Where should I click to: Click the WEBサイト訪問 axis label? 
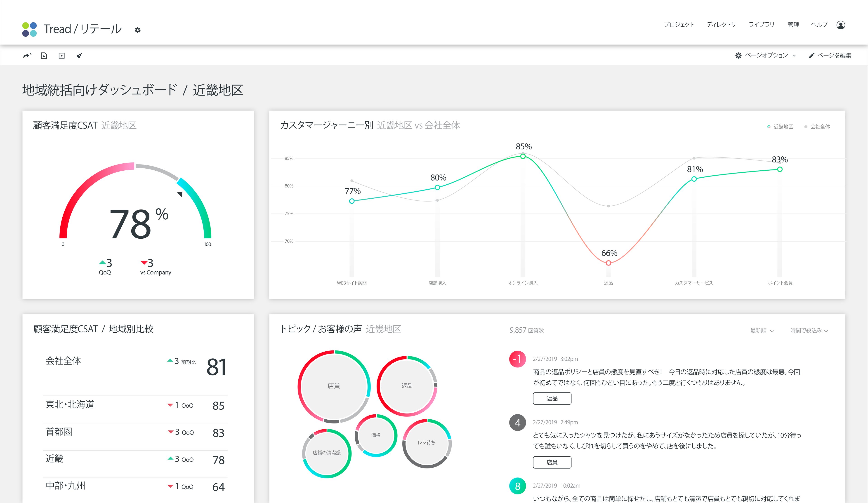click(352, 283)
